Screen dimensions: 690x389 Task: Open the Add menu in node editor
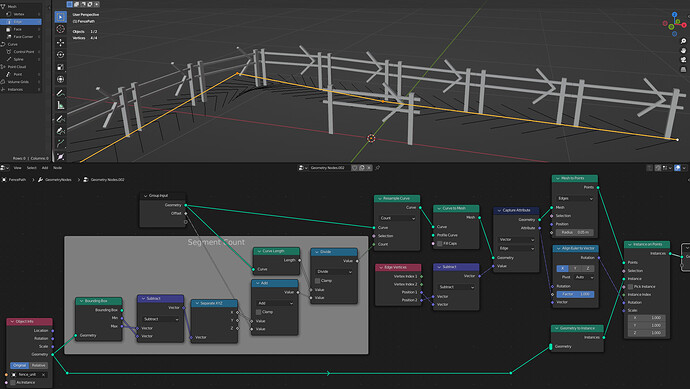[45, 168]
